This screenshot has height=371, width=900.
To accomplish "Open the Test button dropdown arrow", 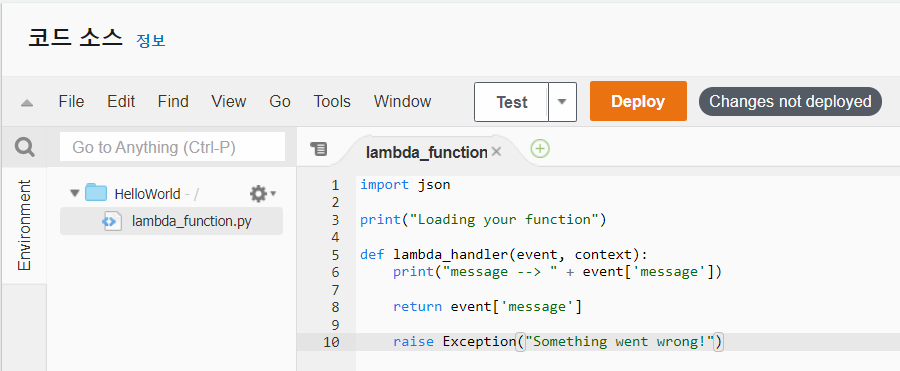I will tap(562, 102).
